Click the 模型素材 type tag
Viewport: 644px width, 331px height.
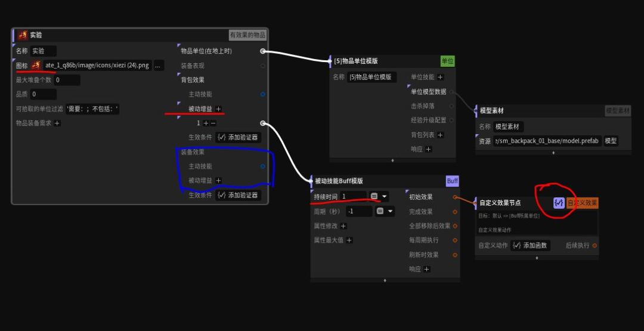point(618,111)
